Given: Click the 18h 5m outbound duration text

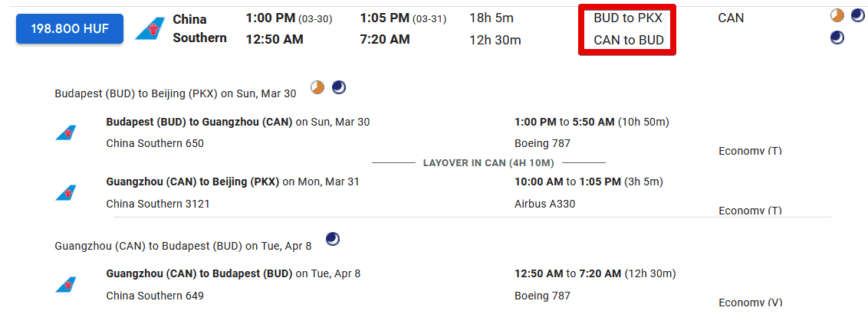Looking at the screenshot, I should [x=491, y=18].
